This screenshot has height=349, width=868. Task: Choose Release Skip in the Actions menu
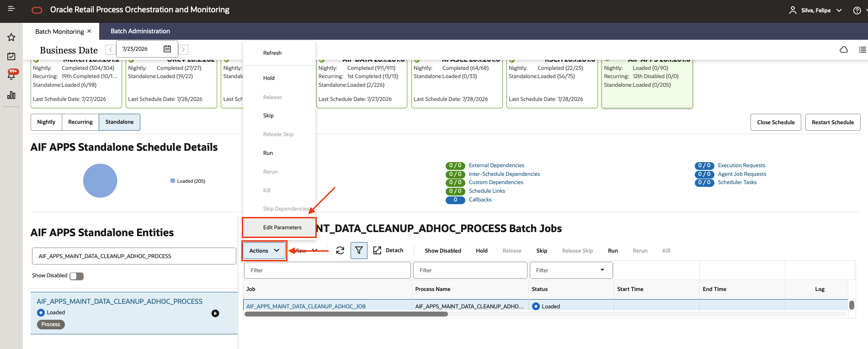pos(278,134)
